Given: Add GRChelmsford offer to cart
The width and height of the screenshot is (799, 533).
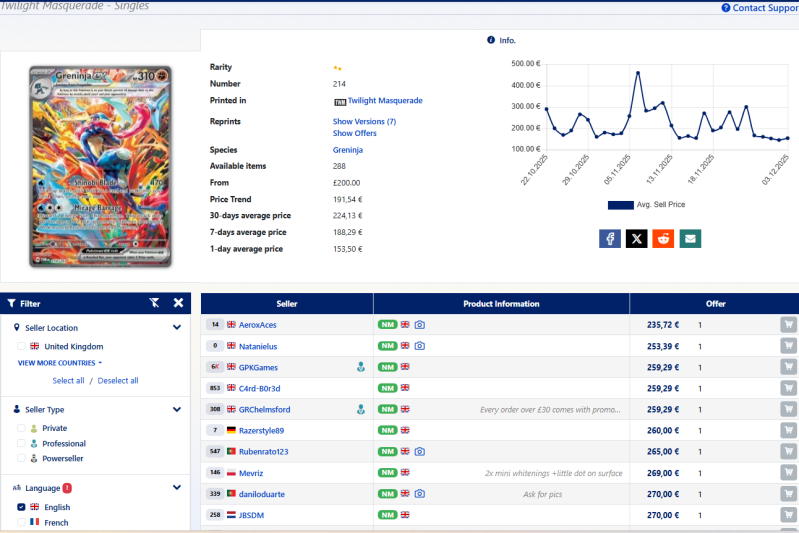Looking at the screenshot, I should click(788, 409).
